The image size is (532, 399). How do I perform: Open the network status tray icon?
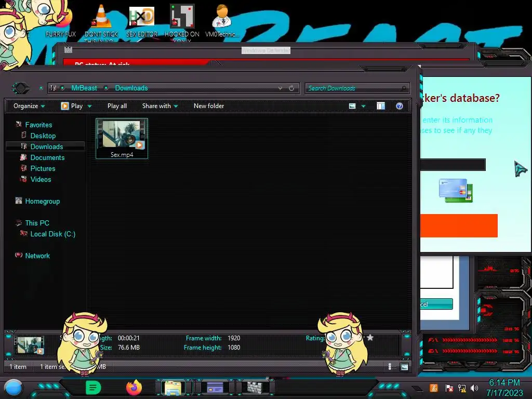pos(462,388)
